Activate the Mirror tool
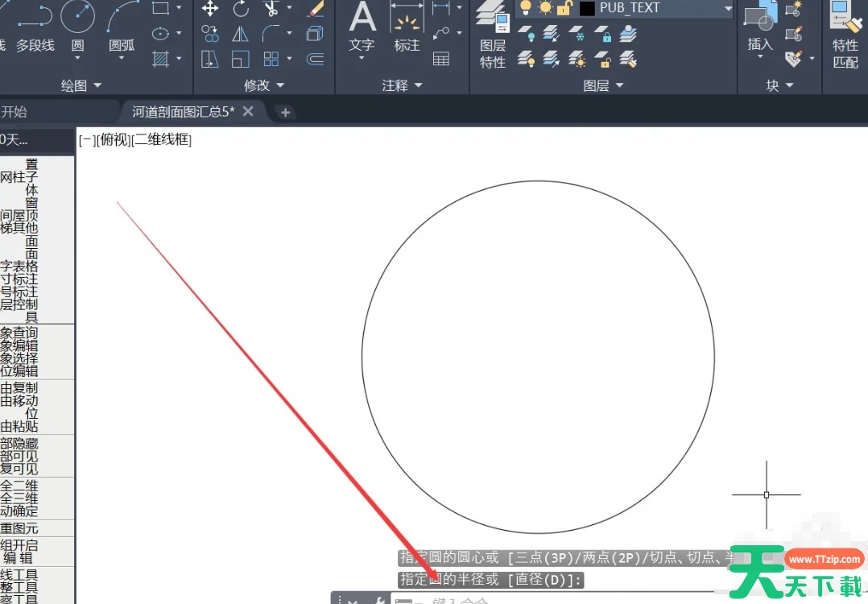This screenshot has height=604, width=868. [240, 34]
